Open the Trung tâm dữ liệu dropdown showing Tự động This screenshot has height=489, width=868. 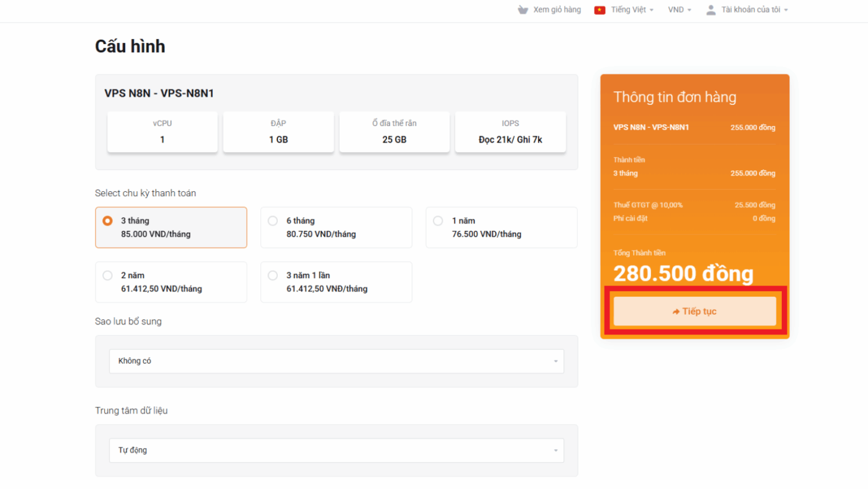(336, 450)
